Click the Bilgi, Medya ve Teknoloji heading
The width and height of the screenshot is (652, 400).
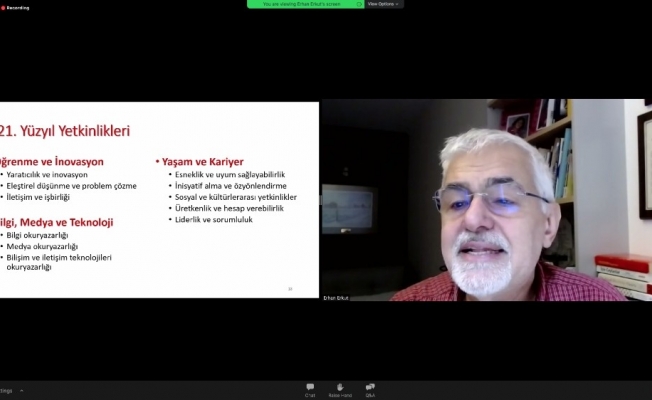(x=56, y=221)
